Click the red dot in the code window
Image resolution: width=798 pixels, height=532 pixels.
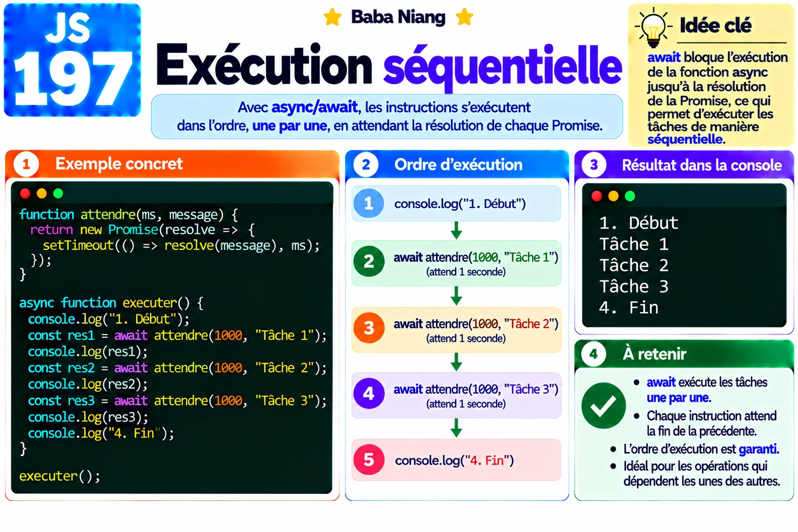click(25, 193)
